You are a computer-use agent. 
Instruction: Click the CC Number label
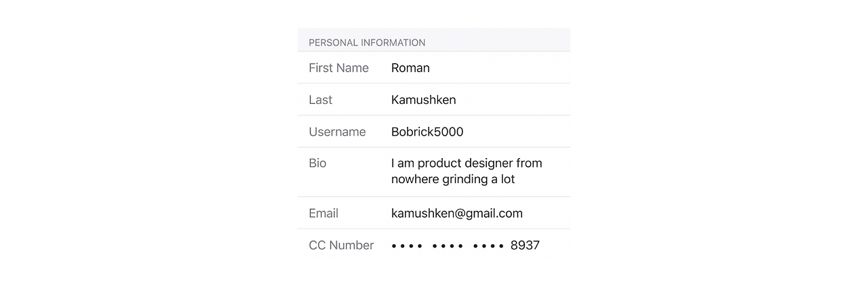point(341,245)
